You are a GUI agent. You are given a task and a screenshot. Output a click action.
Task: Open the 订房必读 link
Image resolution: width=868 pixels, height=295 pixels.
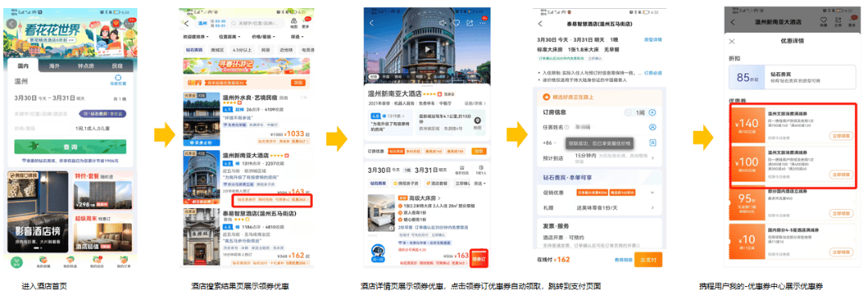point(653,72)
